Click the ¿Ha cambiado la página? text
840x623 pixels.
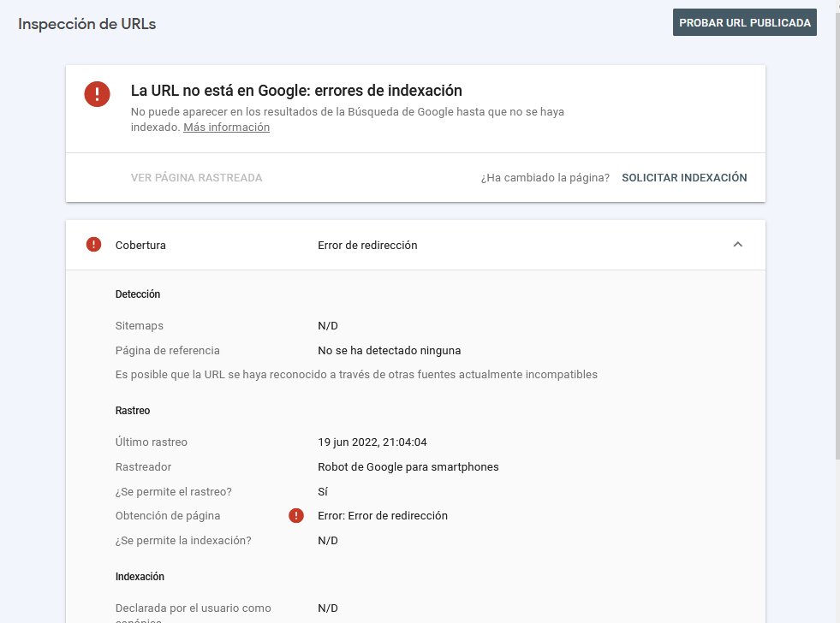(x=545, y=178)
